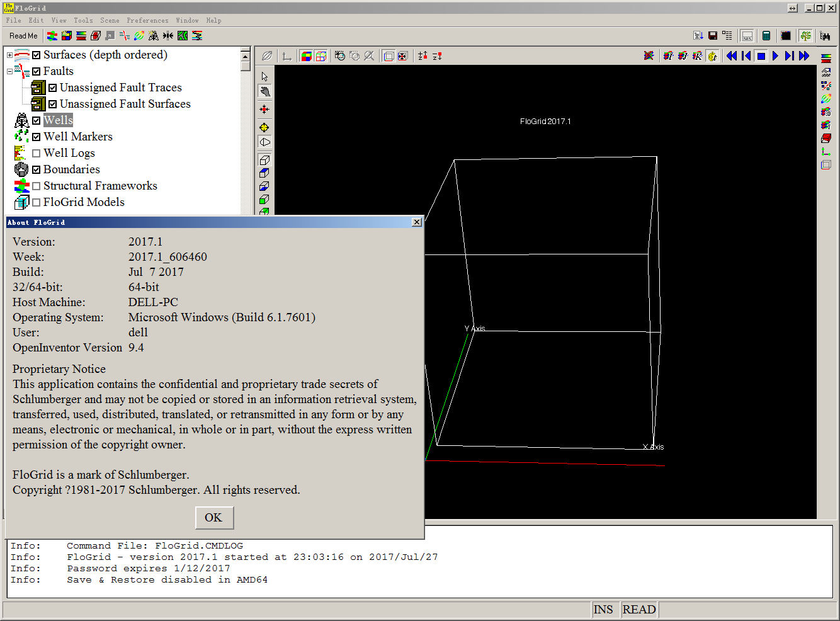The height and width of the screenshot is (621, 840).
Task: Decrease Z exaggeration with -Z icon
Action: [437, 56]
